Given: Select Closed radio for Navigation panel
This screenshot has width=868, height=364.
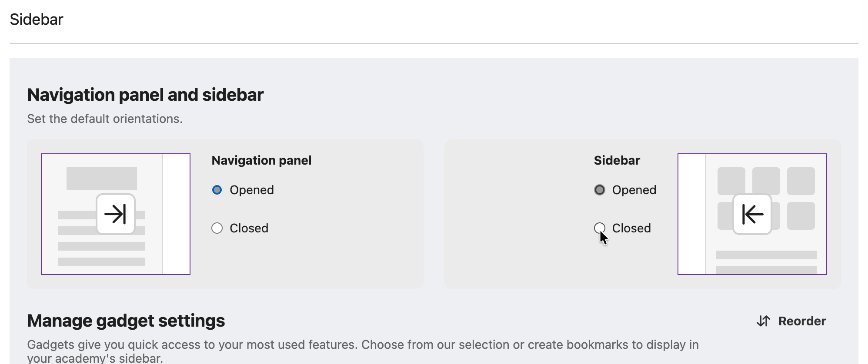Looking at the screenshot, I should [x=217, y=228].
